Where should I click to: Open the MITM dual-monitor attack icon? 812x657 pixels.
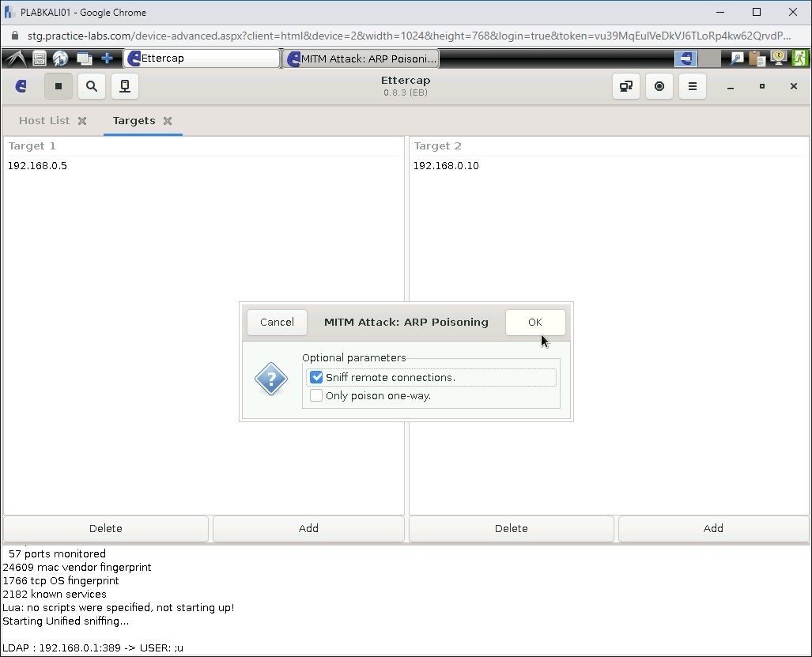pos(625,86)
